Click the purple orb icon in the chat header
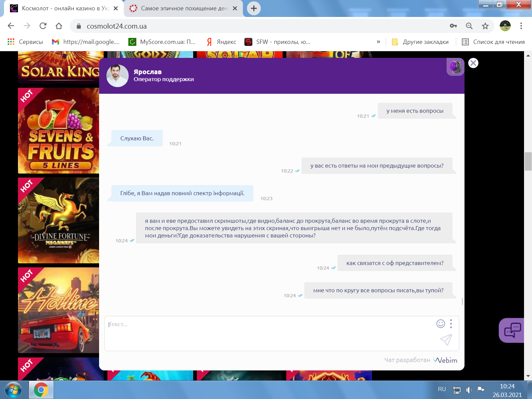 pyautogui.click(x=456, y=67)
